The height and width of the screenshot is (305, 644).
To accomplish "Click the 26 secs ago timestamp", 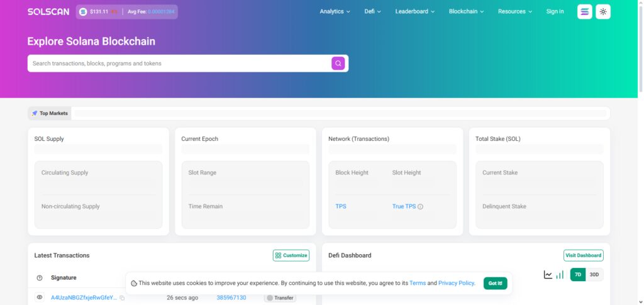I will (x=182, y=297).
